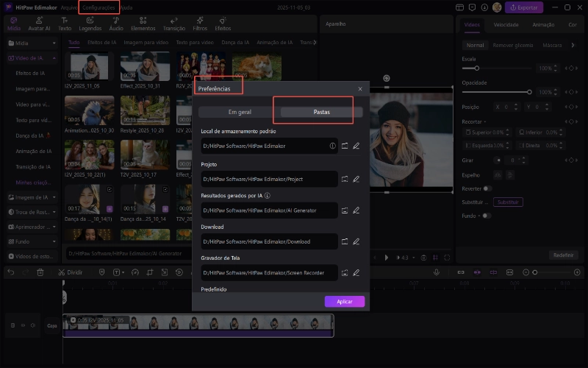Toggle the Reverter switch
588x368 pixels.
pos(487,188)
